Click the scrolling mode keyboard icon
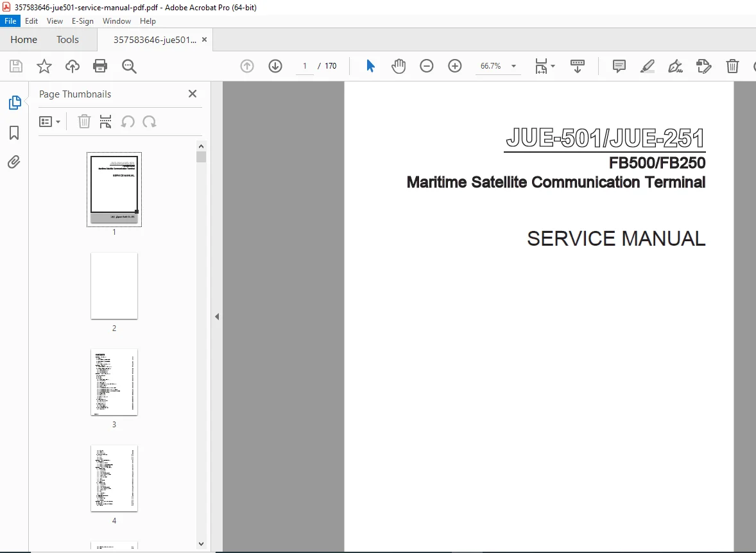This screenshot has height=553, width=756. pos(577,66)
